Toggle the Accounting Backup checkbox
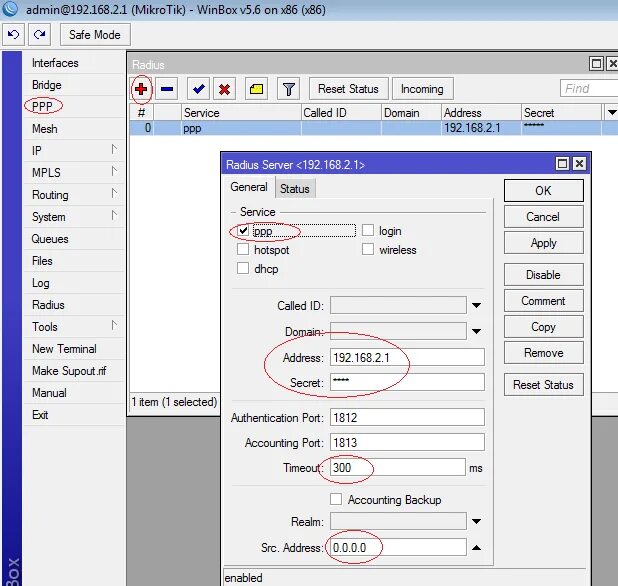618x586 pixels. tap(336, 499)
